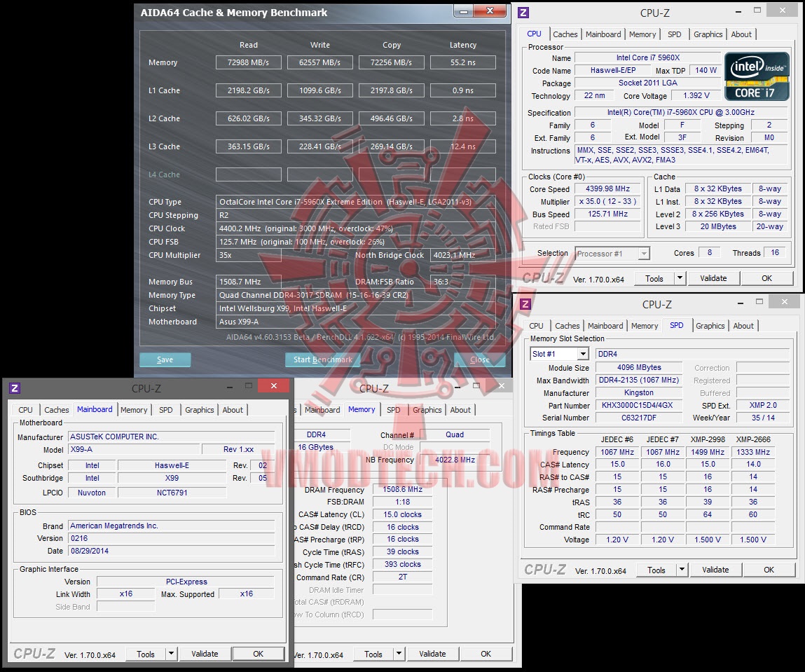
Task: Click Save in AIDA64 benchmark
Action: point(165,359)
